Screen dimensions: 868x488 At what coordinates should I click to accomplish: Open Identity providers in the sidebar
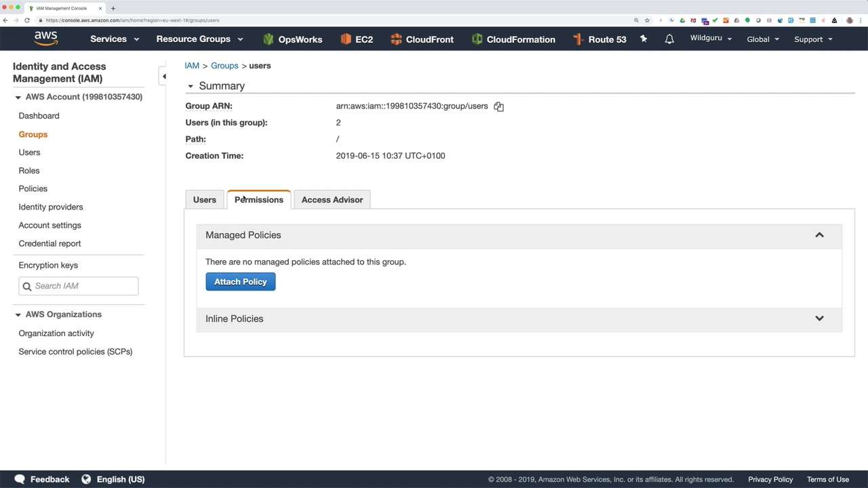pos(51,207)
